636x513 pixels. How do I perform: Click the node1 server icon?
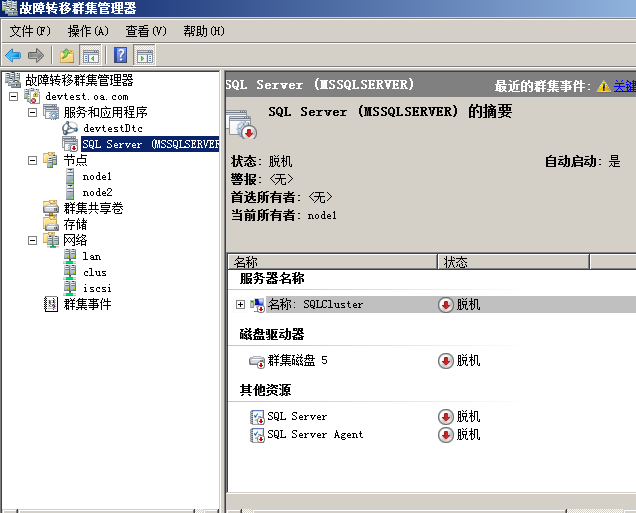pos(70,176)
